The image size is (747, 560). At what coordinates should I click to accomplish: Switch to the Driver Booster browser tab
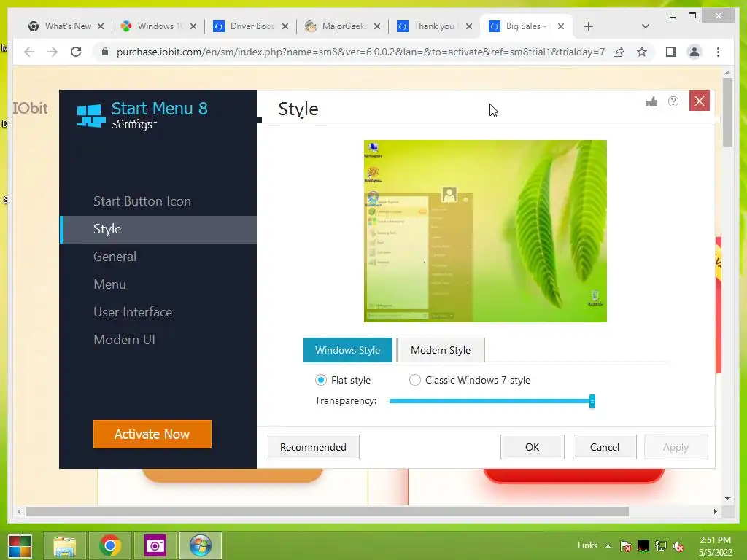click(x=251, y=26)
